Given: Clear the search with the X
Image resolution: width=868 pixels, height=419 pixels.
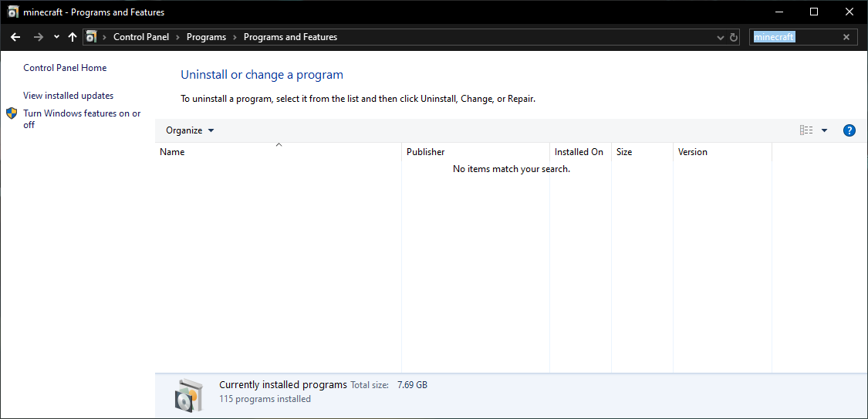Looking at the screenshot, I should [x=846, y=37].
